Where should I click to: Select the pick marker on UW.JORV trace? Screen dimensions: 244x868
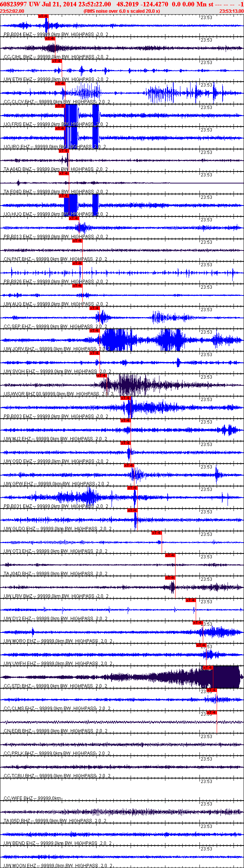pos(94,331)
